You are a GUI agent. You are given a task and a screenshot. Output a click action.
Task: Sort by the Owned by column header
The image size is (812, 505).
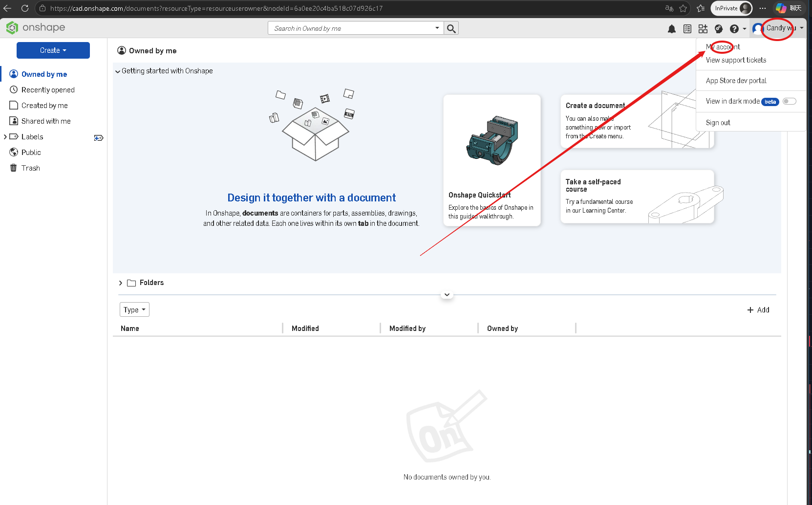(502, 329)
